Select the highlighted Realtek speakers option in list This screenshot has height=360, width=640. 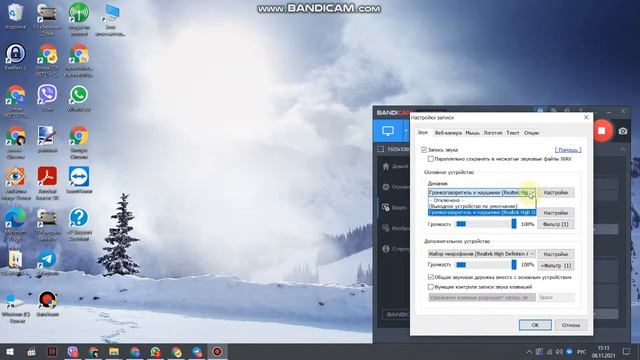point(482,212)
